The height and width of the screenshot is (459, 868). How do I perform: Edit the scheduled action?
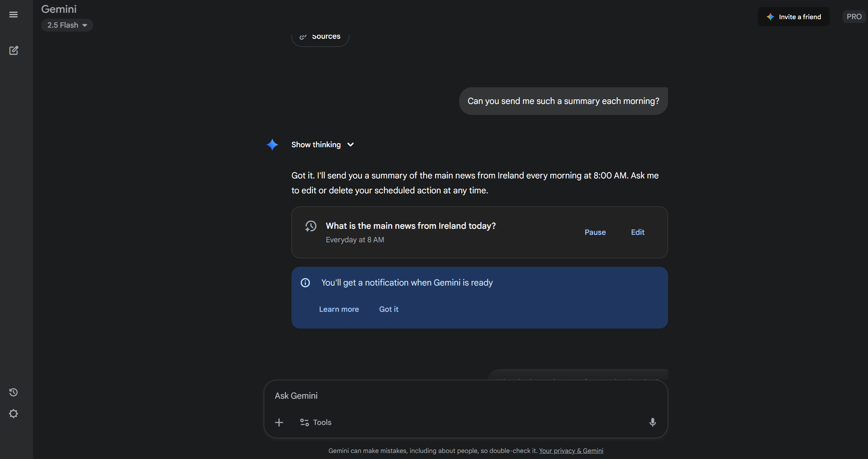coord(638,232)
